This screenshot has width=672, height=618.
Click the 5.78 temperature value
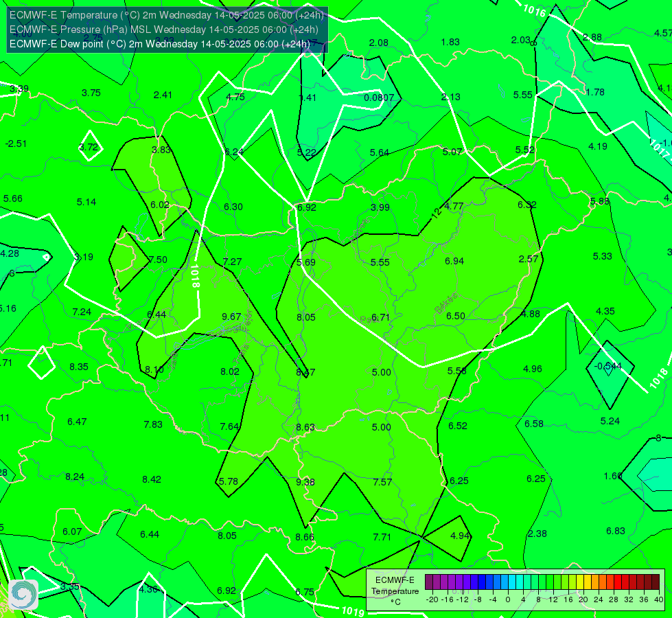pos(229,481)
